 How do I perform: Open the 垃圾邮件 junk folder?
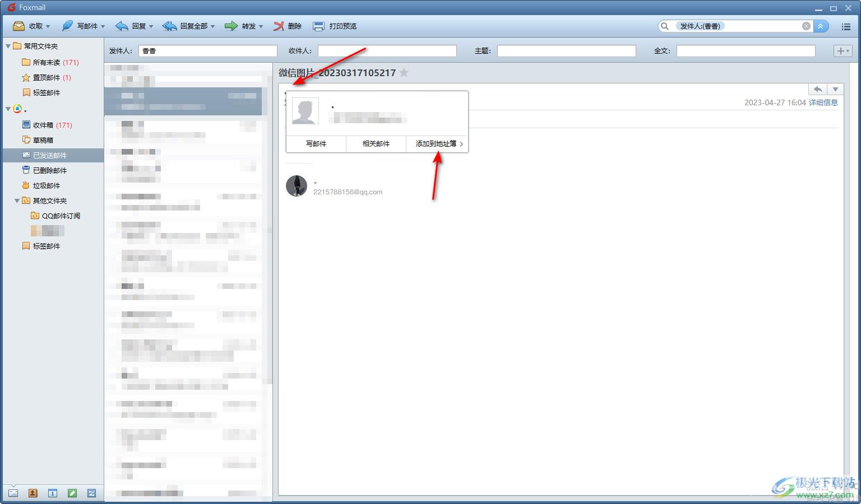(53, 185)
